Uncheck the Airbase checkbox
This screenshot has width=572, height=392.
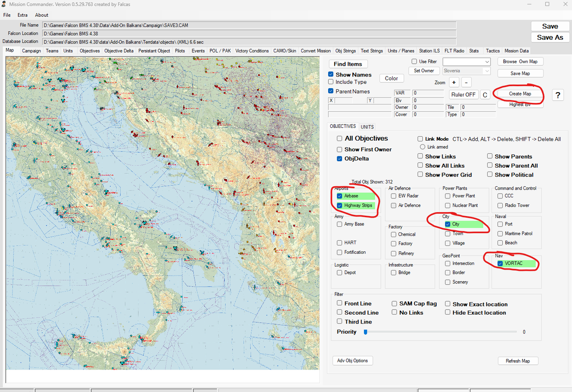(x=339, y=196)
